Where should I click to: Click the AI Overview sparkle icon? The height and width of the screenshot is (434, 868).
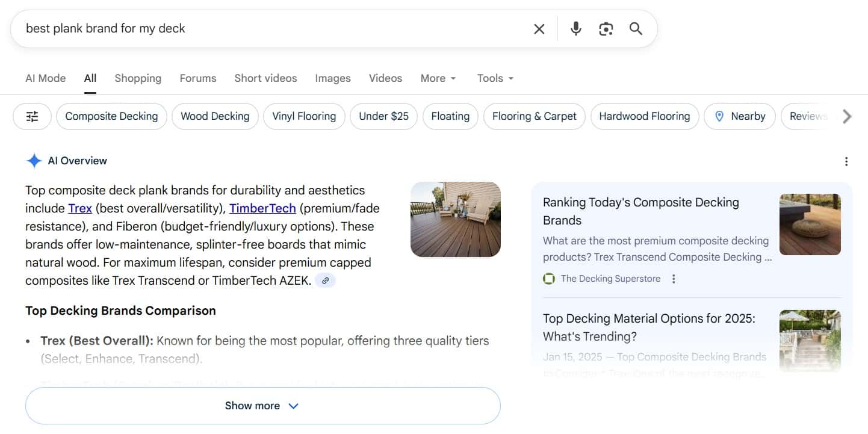[34, 160]
